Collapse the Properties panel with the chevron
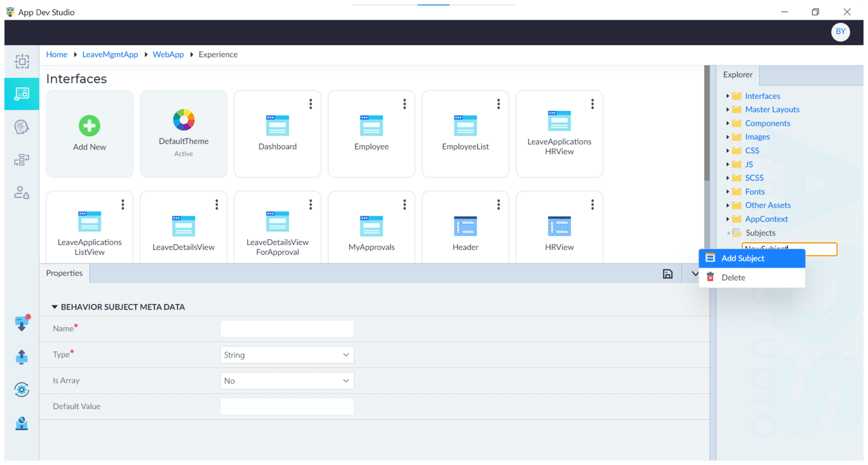868x465 pixels. 694,274
